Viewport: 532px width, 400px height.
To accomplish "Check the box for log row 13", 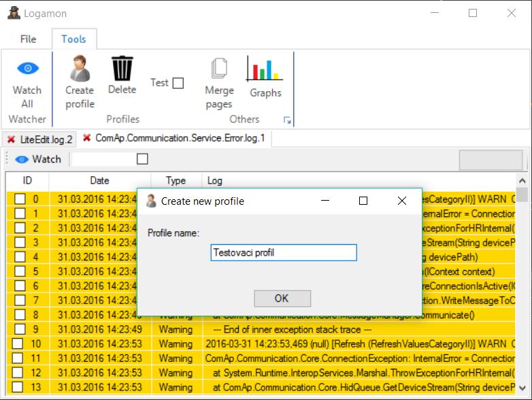I will 17,387.
